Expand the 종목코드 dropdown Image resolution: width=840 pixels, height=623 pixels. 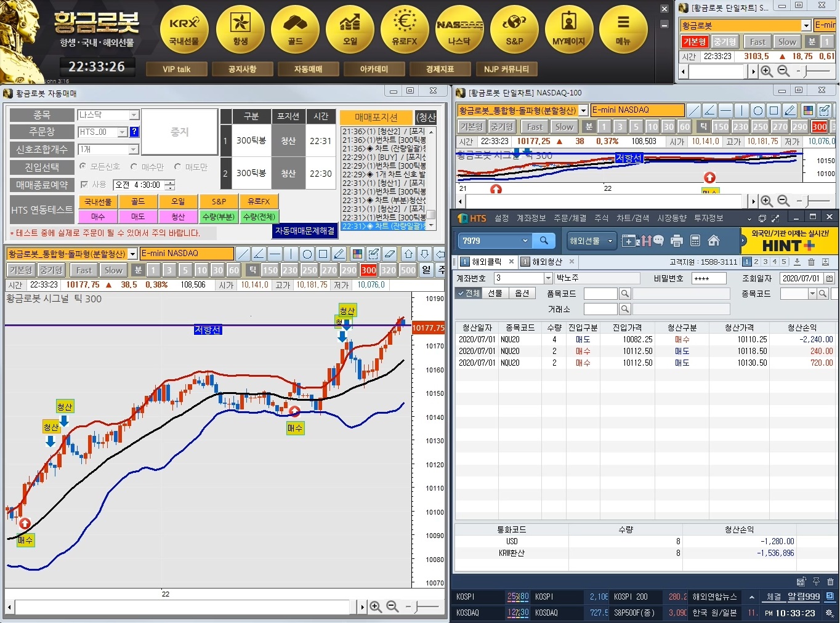[813, 294]
